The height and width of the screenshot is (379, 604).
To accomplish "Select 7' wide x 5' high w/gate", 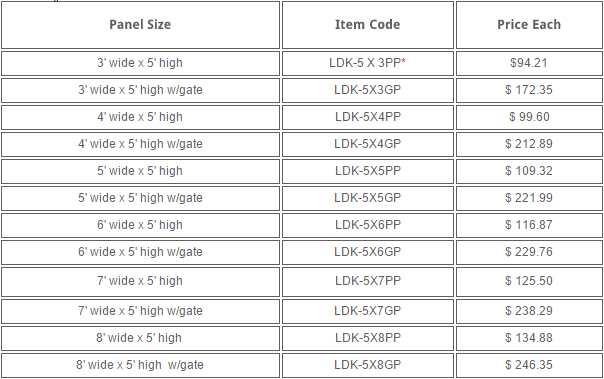I will coord(140,311).
